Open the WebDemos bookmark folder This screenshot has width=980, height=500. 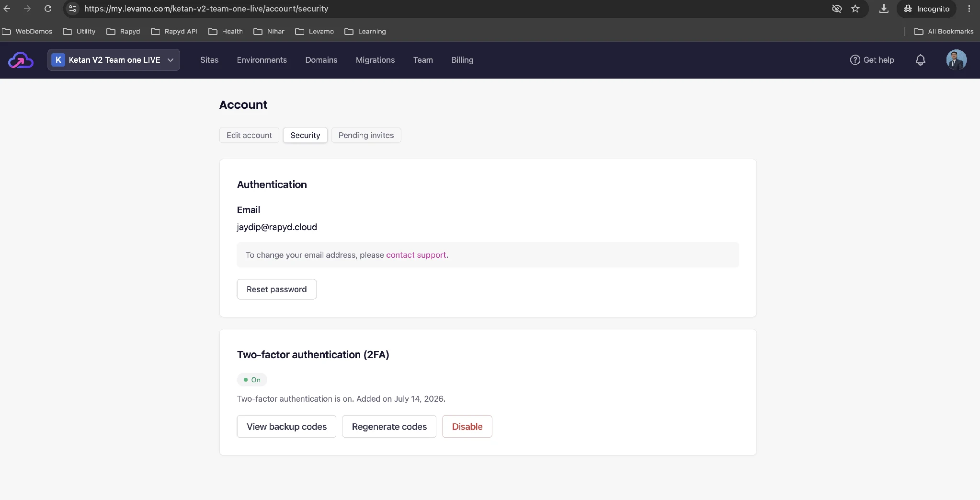[x=27, y=31]
